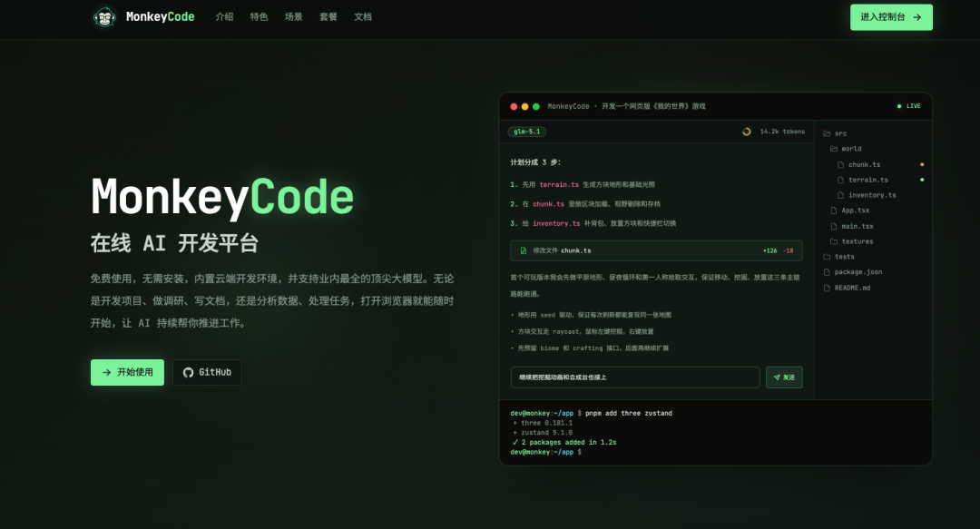
Task: Open terrain.ts in the file tree
Action: (x=863, y=180)
